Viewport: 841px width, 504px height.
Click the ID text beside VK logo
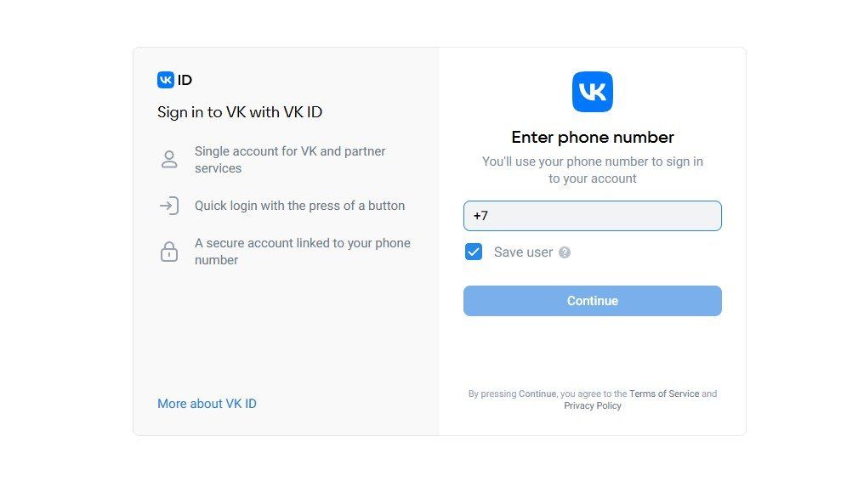click(185, 80)
